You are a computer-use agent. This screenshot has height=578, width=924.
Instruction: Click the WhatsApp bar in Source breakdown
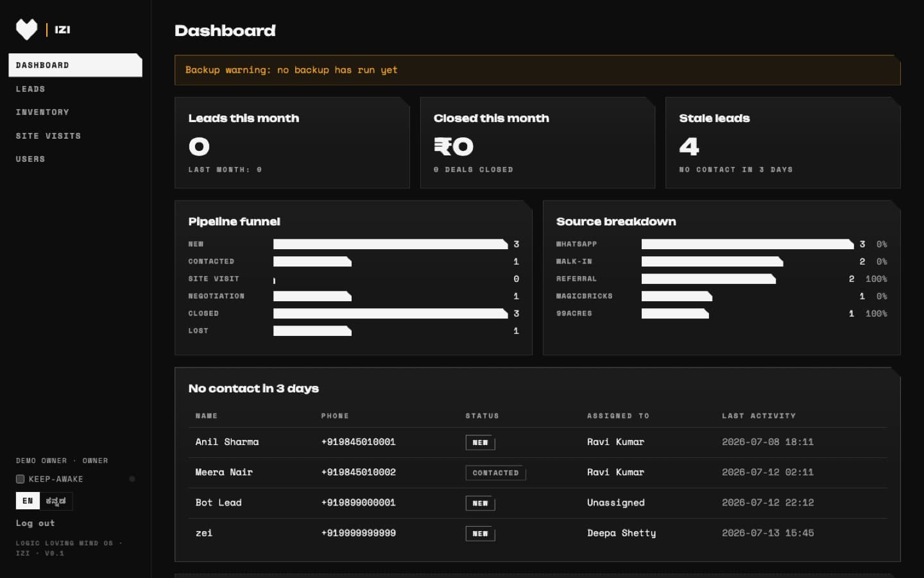point(748,244)
